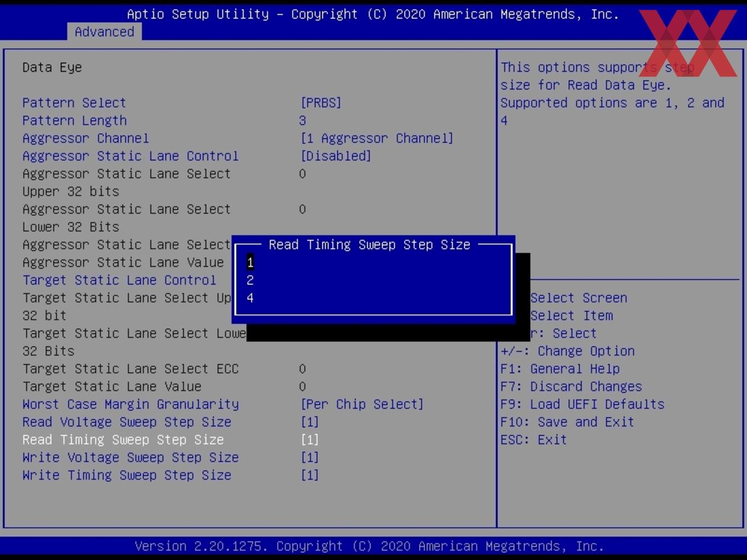This screenshot has width=747, height=560.
Task: Open the Advanced tab
Action: 104,32
